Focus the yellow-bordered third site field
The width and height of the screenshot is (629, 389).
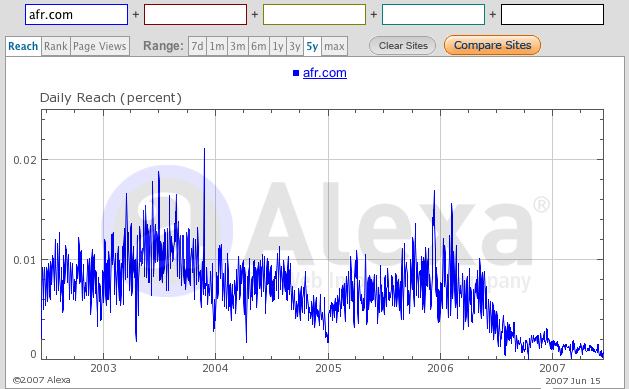tap(314, 15)
